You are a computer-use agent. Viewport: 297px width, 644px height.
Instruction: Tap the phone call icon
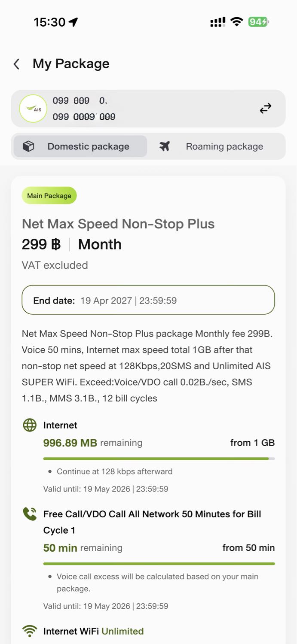(30, 514)
